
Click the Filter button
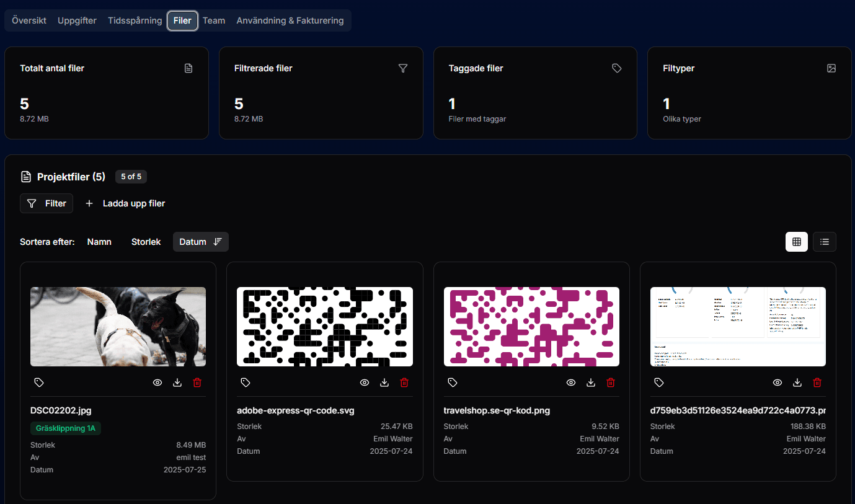(x=47, y=203)
